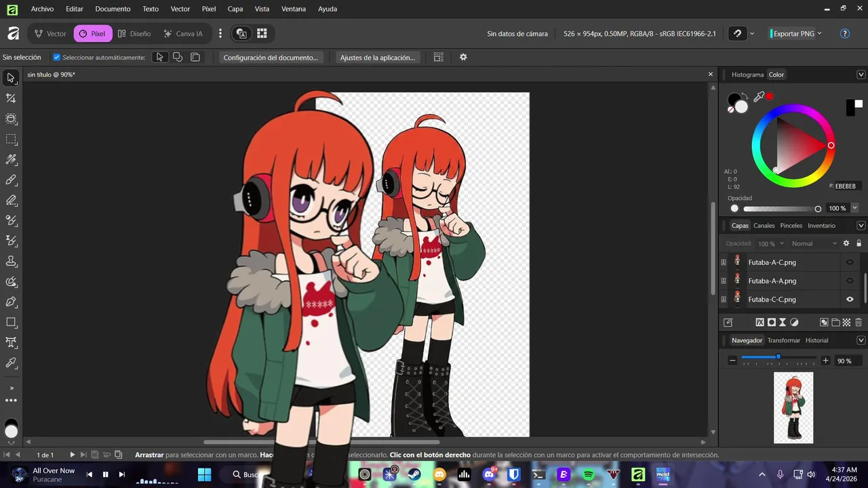Screen dimensions: 868x488
Task: Click the color panel eyedropper picker
Action: coord(759,97)
